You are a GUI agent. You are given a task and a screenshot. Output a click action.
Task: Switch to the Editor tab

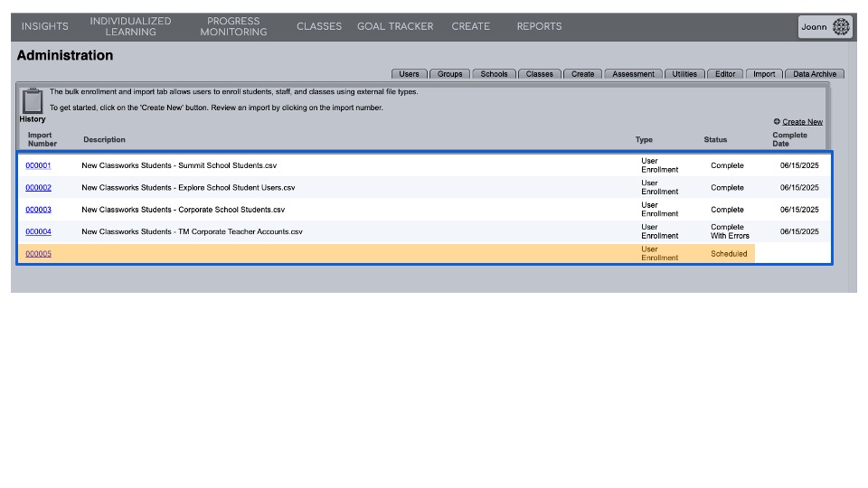(725, 74)
